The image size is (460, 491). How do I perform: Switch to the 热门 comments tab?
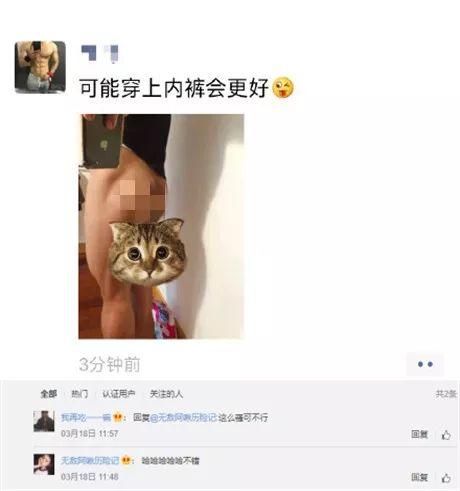80,394
